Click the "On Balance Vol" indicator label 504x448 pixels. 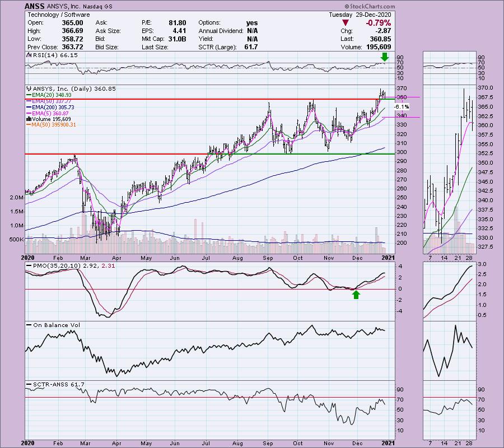pyautogui.click(x=57, y=325)
